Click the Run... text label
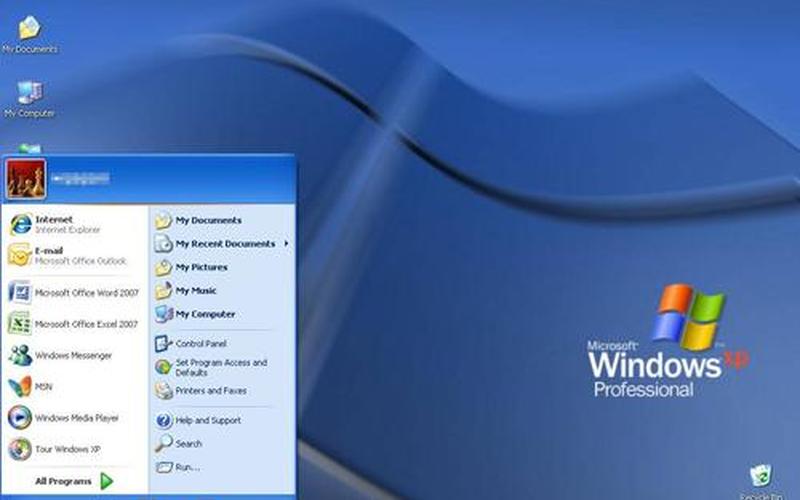800x500 pixels. 187,467
